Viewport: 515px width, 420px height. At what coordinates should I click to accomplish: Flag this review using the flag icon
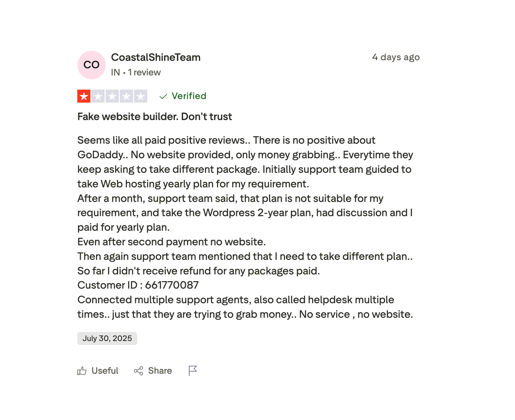(193, 371)
